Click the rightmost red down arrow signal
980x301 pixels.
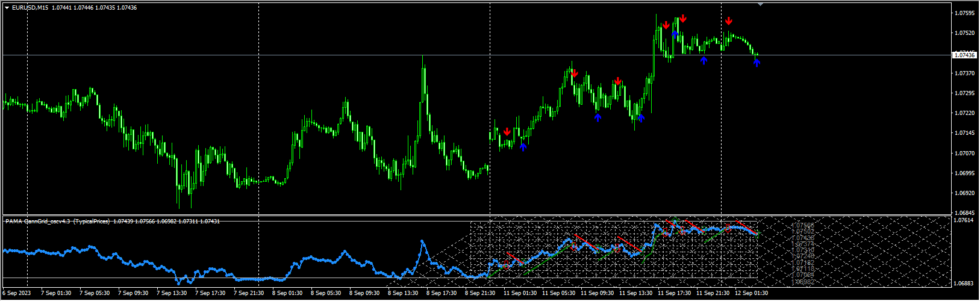tap(729, 21)
